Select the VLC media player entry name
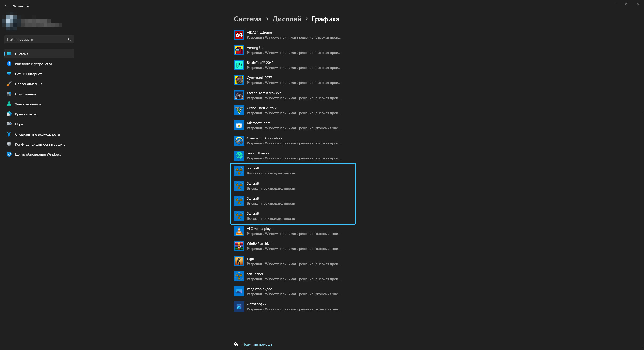 (x=260, y=229)
